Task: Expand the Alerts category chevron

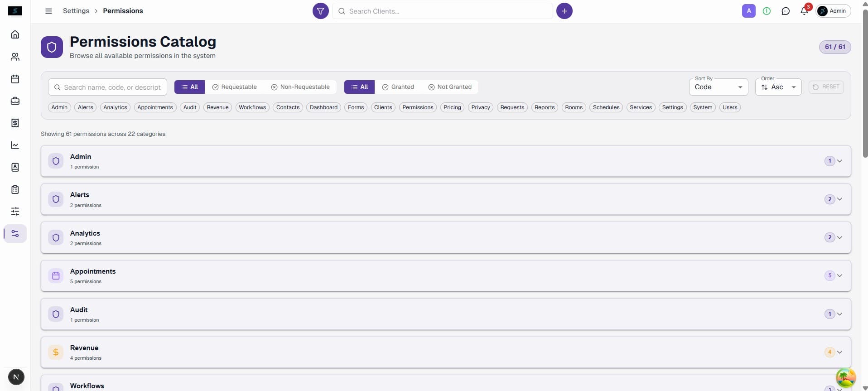Action: (839, 199)
